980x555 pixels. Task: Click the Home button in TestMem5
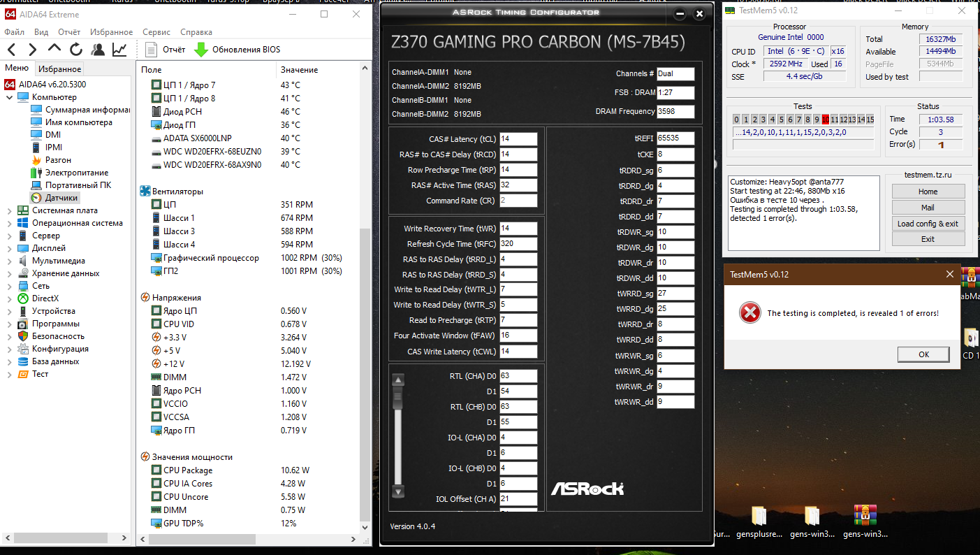pos(928,192)
